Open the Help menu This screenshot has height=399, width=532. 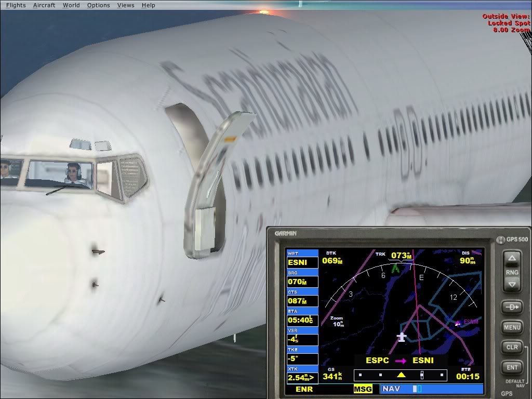tap(148, 5)
